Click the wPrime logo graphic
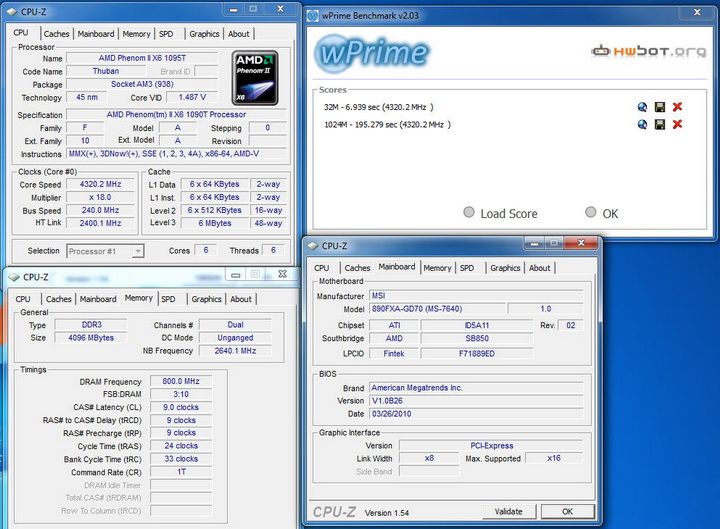The width and height of the screenshot is (720, 529). point(372,53)
